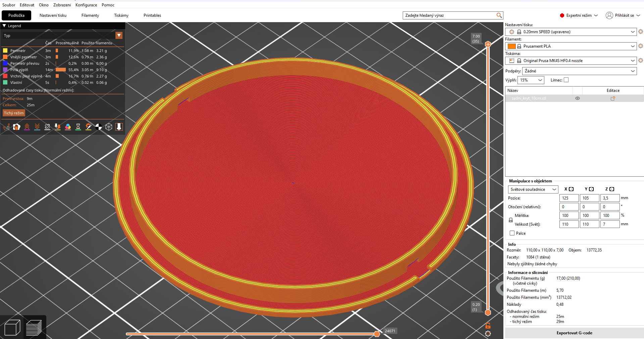Toggle color changes icon (three colored circles)
This screenshot has width=644, height=339.
coord(68,127)
